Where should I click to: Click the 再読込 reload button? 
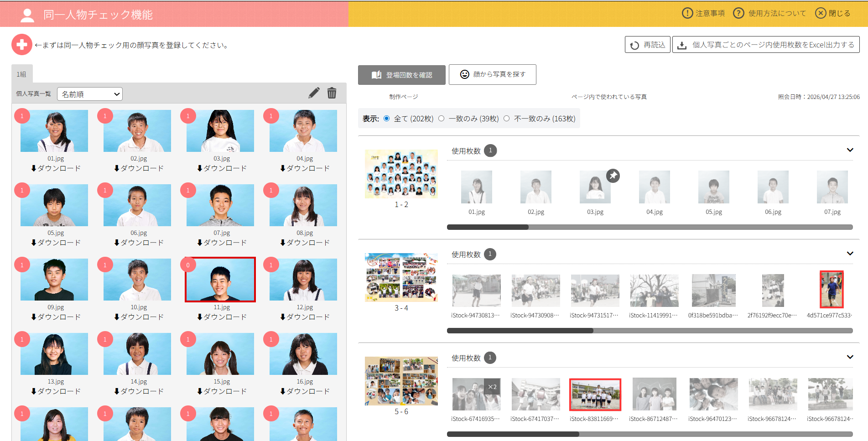point(648,45)
